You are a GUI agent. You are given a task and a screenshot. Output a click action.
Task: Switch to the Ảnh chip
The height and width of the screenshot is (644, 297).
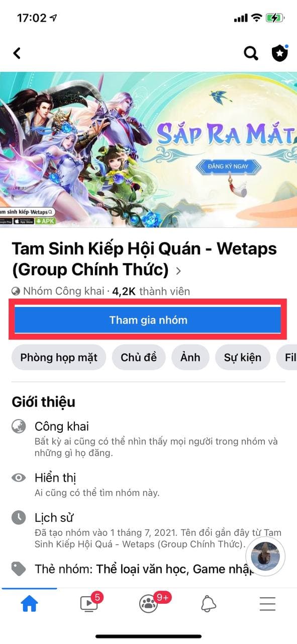[x=190, y=357]
